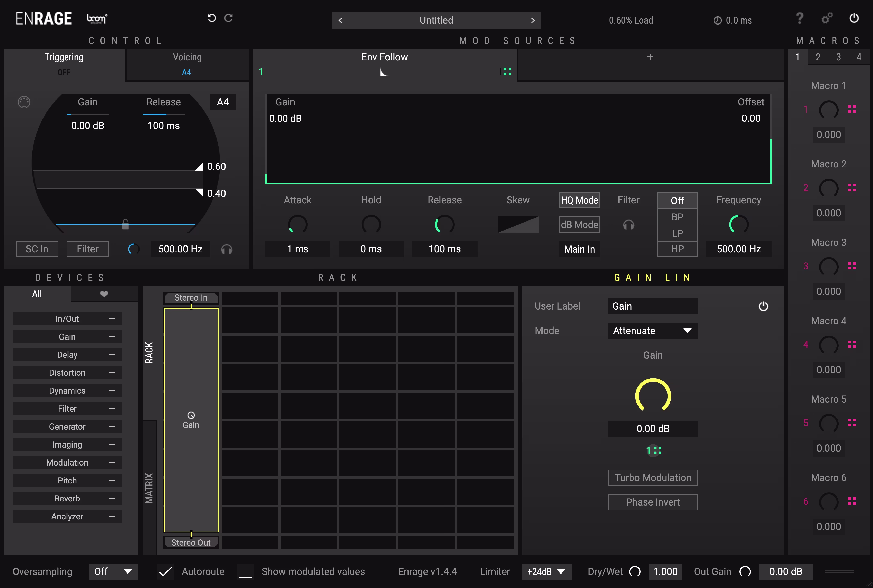Click the MIDI palette icon in Triggering
Image resolution: width=873 pixels, height=588 pixels.
click(24, 102)
